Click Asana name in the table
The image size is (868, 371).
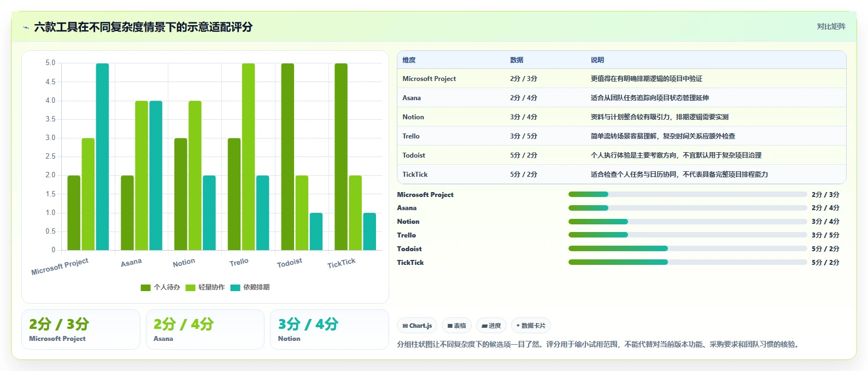(x=412, y=98)
